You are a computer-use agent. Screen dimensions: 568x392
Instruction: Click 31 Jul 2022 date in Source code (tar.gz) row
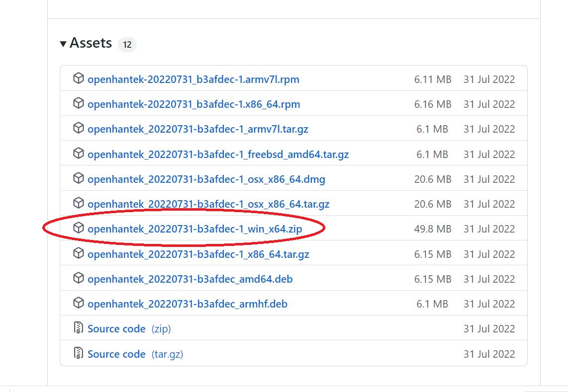point(489,354)
